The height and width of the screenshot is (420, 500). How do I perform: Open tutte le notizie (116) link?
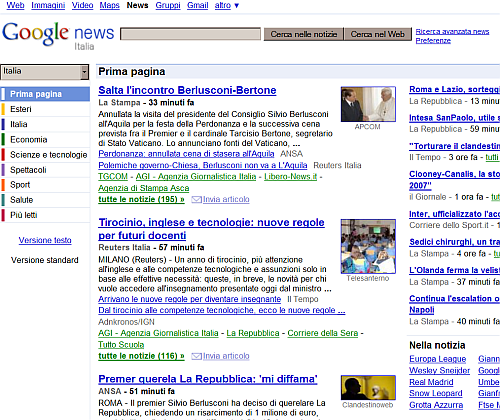(x=141, y=356)
